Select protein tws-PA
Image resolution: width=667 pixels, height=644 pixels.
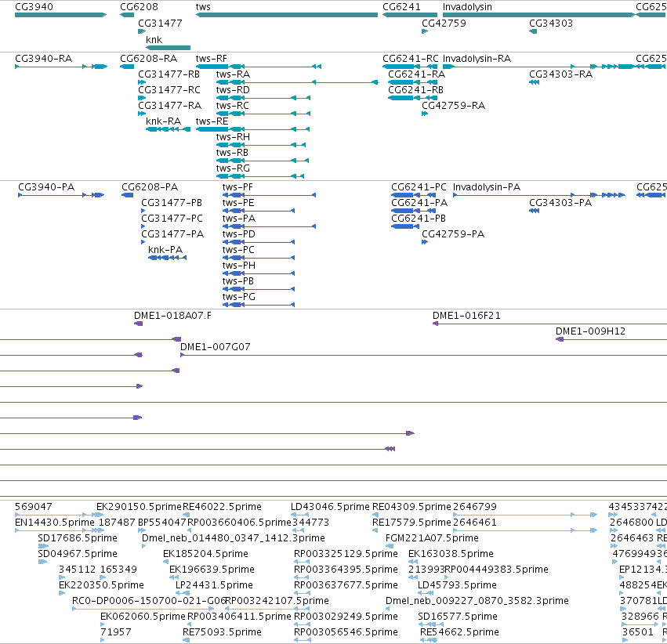[270, 226]
